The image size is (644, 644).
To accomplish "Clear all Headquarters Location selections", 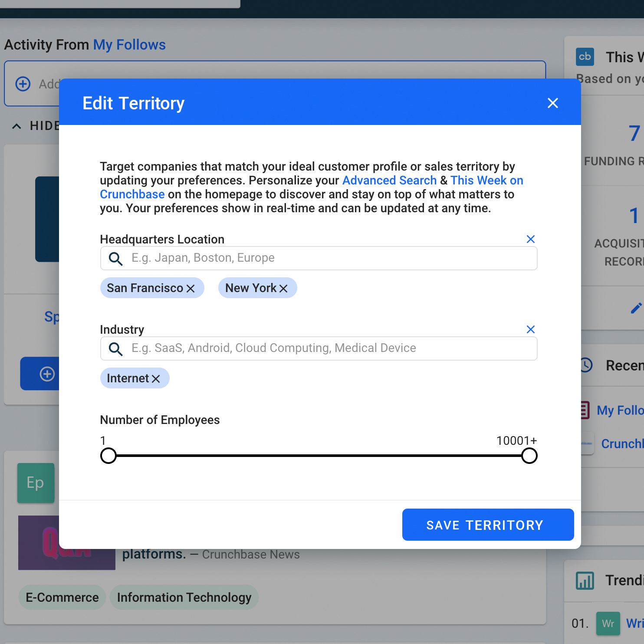I will 530,239.
